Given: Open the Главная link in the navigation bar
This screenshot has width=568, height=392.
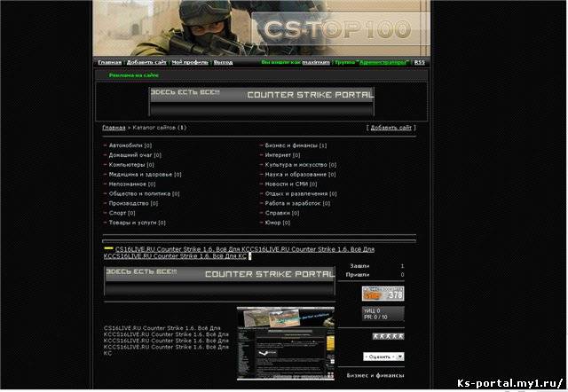Looking at the screenshot, I should click(110, 62).
